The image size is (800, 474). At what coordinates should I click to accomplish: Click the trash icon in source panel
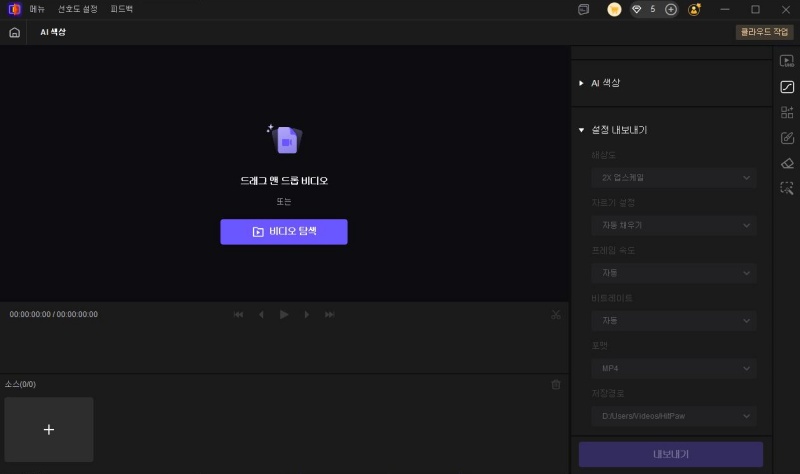[x=556, y=384]
